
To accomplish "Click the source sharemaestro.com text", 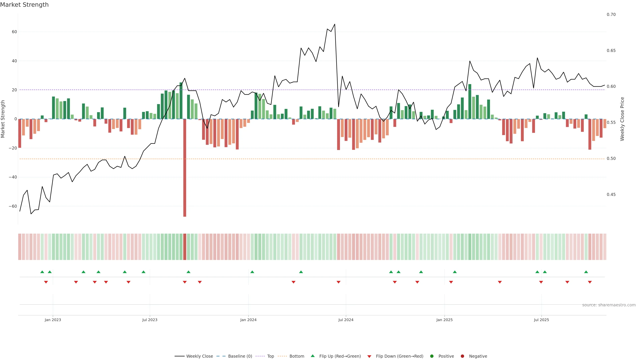I will click(x=609, y=305).
